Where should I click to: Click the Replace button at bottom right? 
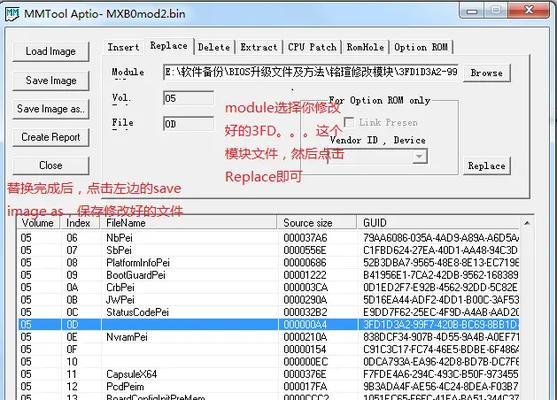(487, 166)
